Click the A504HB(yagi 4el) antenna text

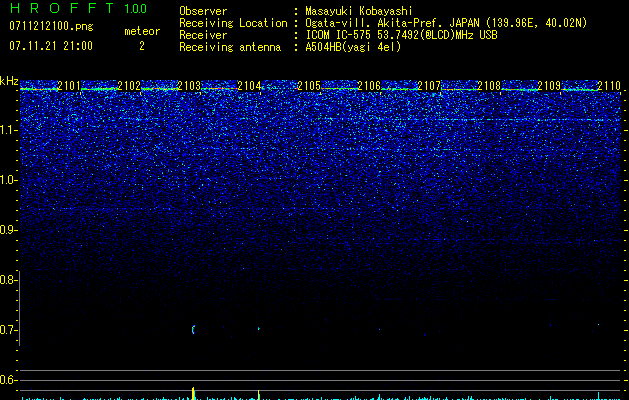pyautogui.click(x=353, y=47)
